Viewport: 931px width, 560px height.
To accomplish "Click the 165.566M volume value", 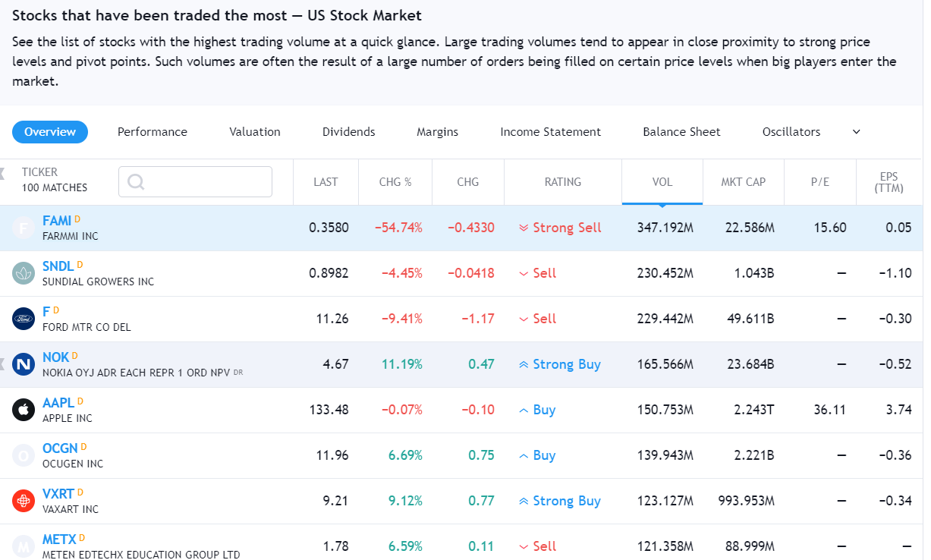I will pyautogui.click(x=665, y=364).
